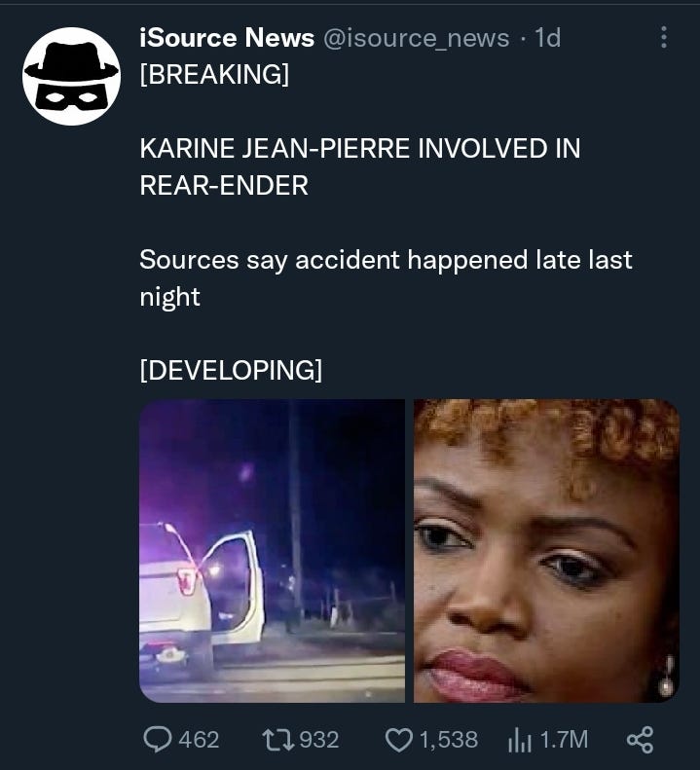Open the nighttime police car photo

click(273, 551)
